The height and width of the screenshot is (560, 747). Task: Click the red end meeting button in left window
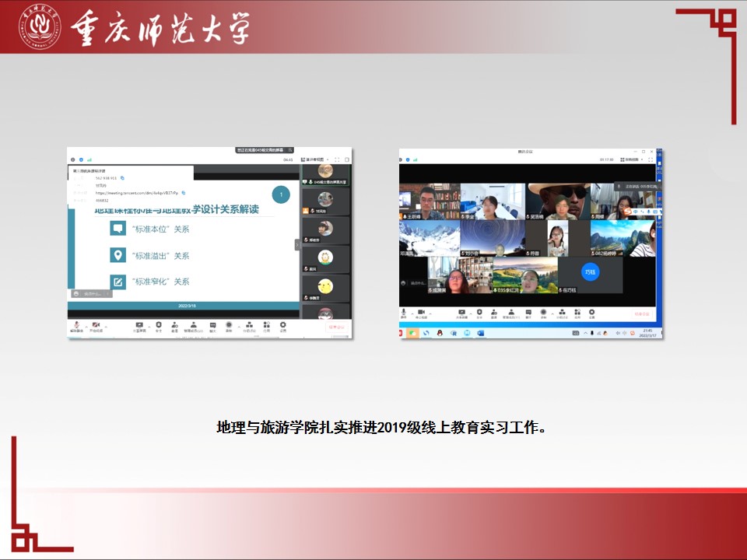click(x=335, y=327)
